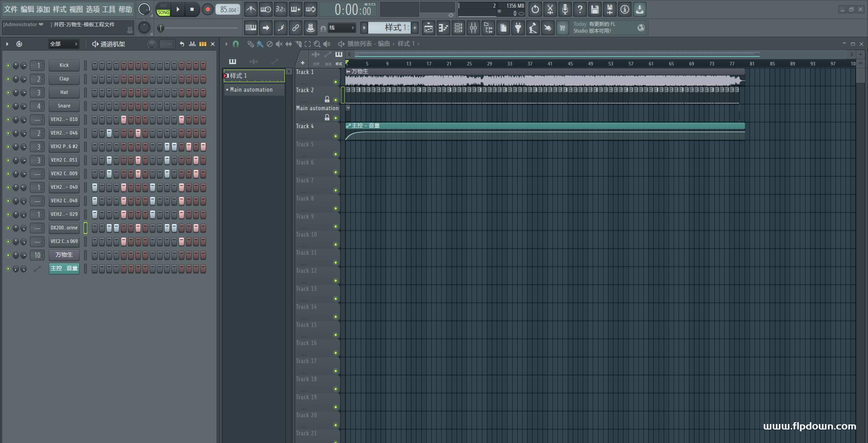Image resolution: width=868 pixels, height=443 pixels.
Task: Click the save project floppy disk icon
Action: pos(595,9)
